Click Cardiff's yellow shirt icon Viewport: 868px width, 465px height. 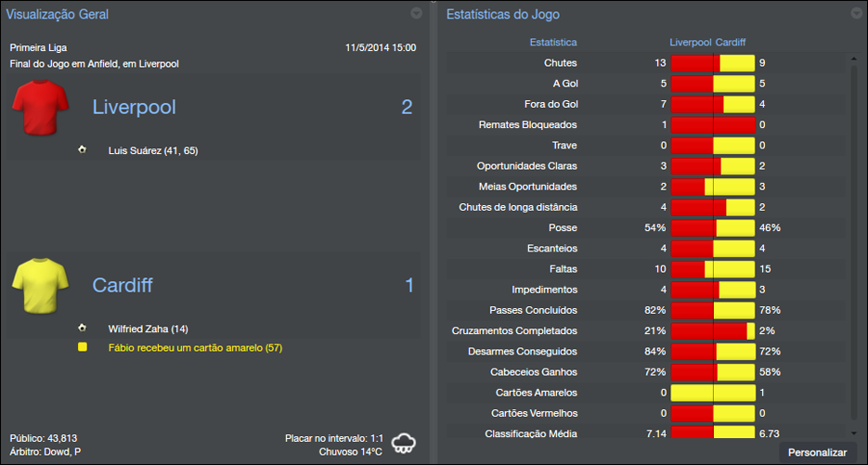[42, 285]
